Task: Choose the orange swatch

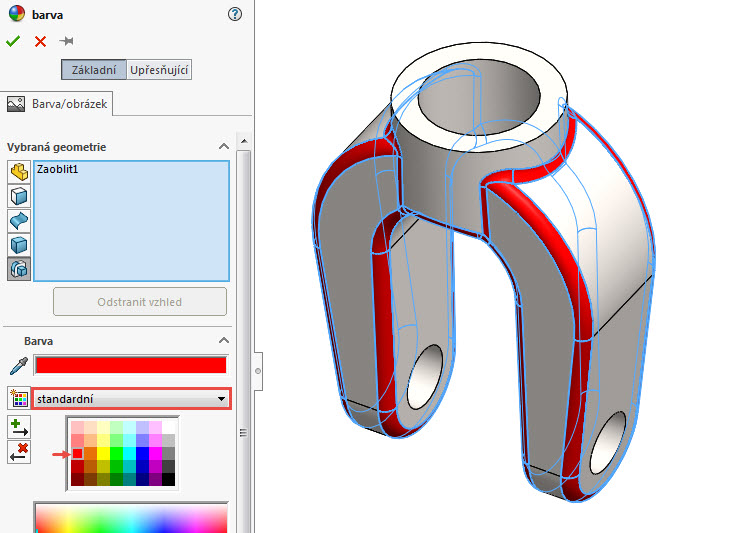Action: [90, 454]
